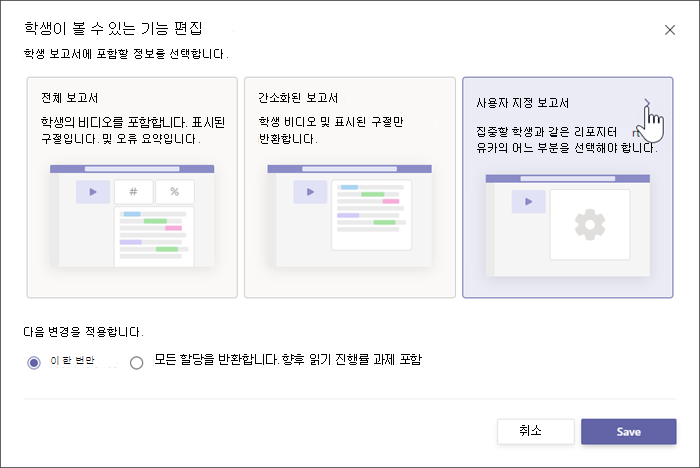700x468 pixels.
Task: Click the % icon in 전체 보고서 preview
Action: (175, 192)
